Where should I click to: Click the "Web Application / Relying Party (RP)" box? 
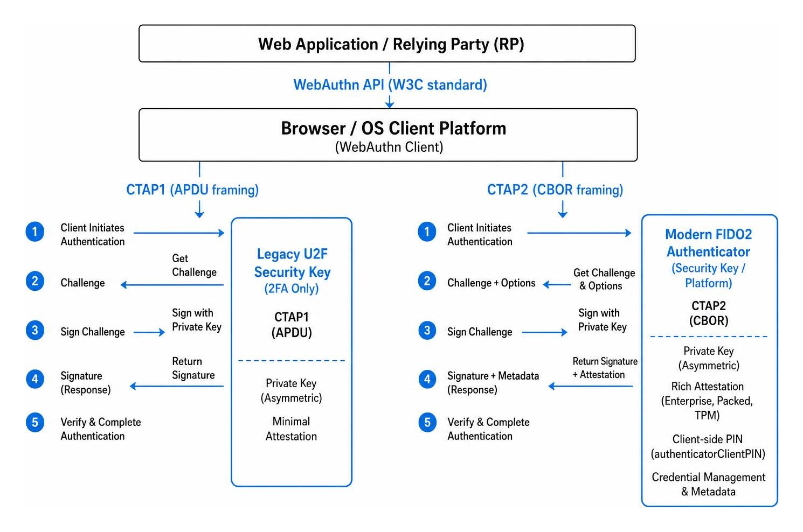pyautogui.click(x=387, y=44)
